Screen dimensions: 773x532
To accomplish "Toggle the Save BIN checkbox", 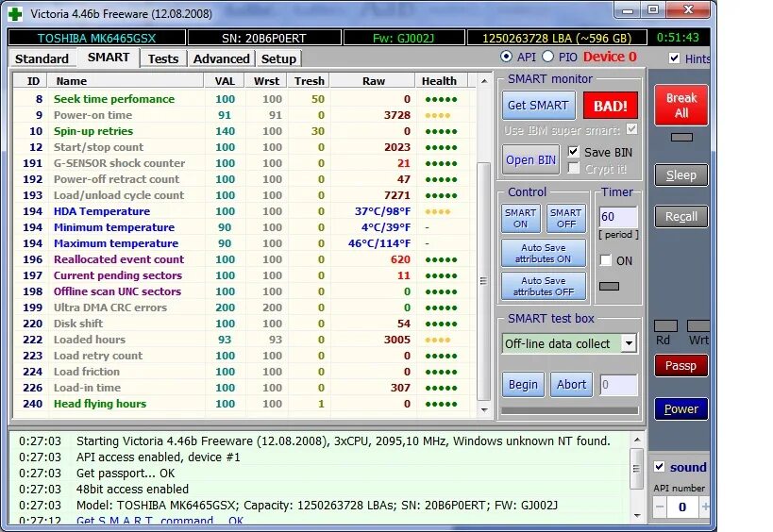I will coord(573,152).
